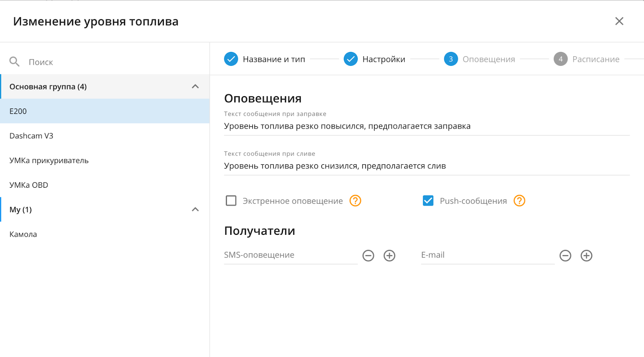This screenshot has height=357, width=644.
Task: Select the Dashcam V3 device
Action: (x=31, y=136)
